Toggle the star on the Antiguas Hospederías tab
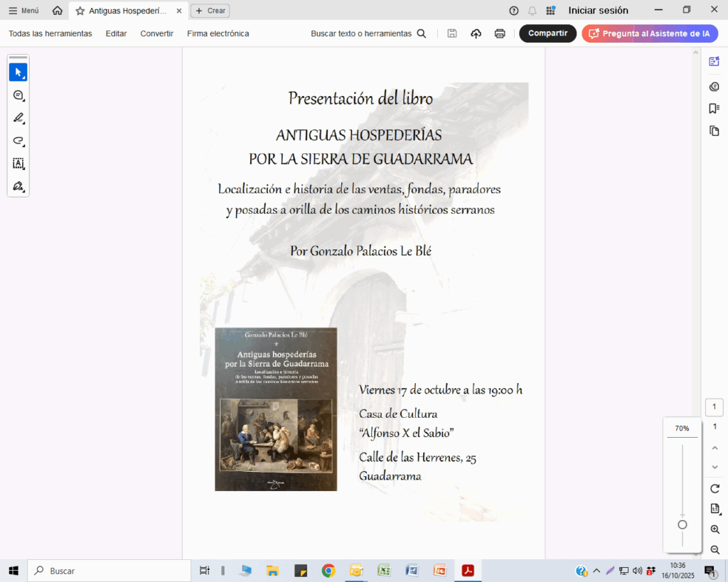The height and width of the screenshot is (582, 728). (x=80, y=11)
